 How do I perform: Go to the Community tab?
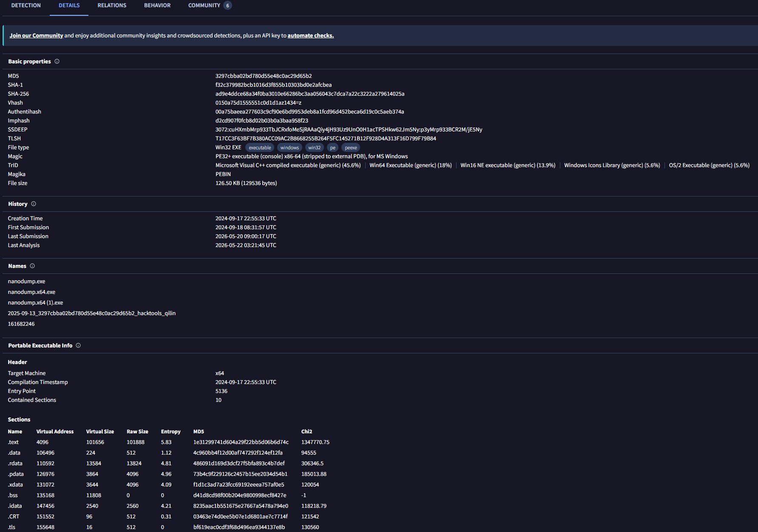point(204,6)
